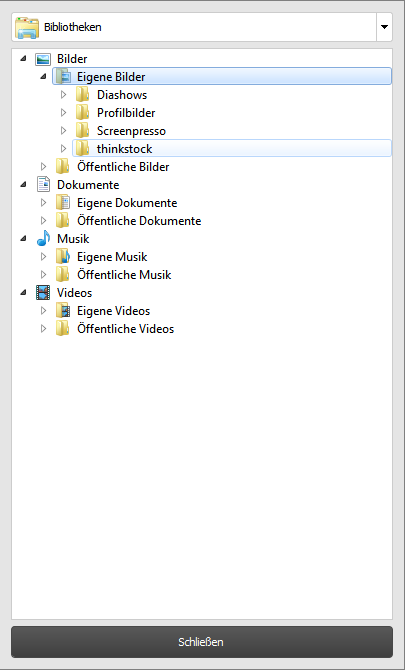405x670 pixels.
Task: Select the Profilbilder folder
Action: pos(126,113)
